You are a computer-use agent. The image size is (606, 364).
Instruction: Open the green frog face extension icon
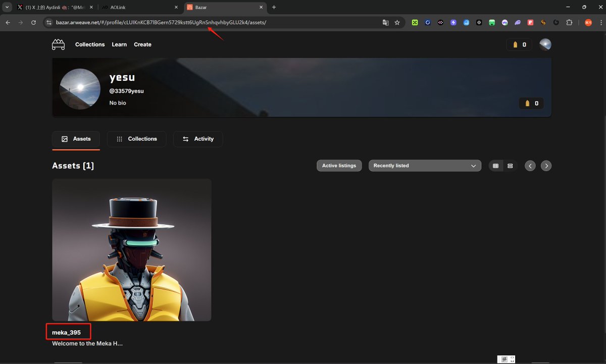pos(492,23)
